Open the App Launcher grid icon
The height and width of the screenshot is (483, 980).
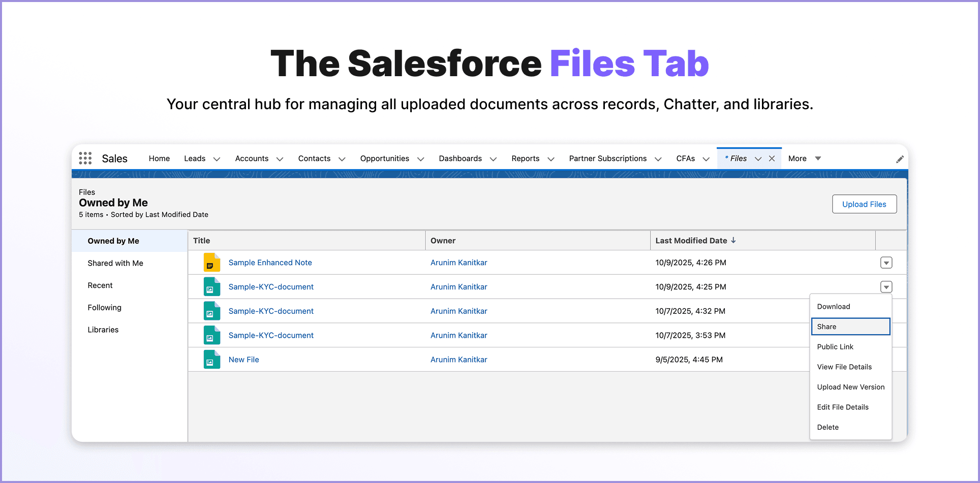pos(85,158)
